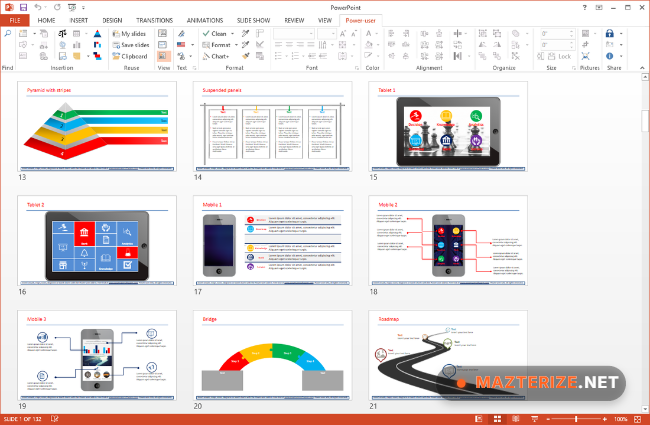Click the zoom in plus button

[605, 419]
